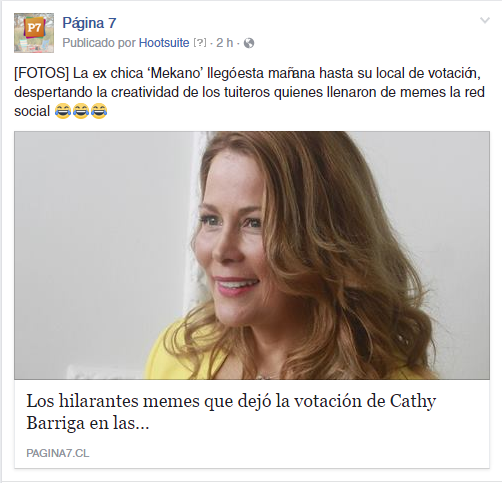Open the Página 7 page name link
The image size is (502, 483).
tap(89, 23)
